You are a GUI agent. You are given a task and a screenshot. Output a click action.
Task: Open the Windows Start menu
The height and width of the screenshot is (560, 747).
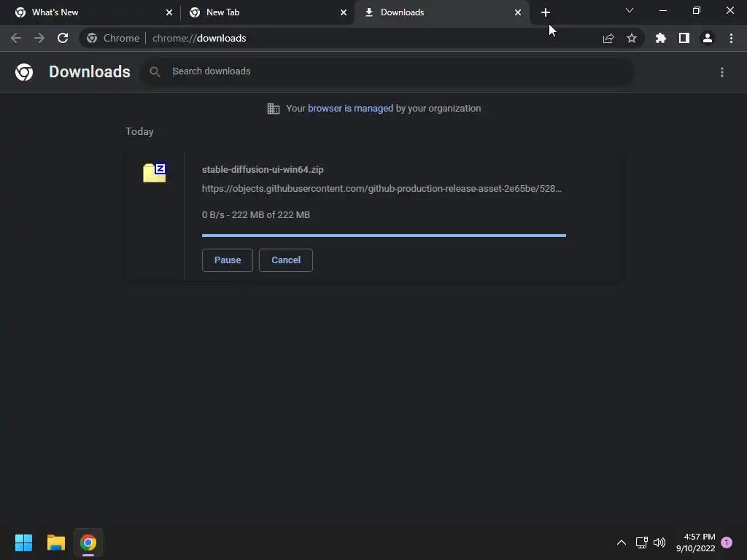point(23,542)
